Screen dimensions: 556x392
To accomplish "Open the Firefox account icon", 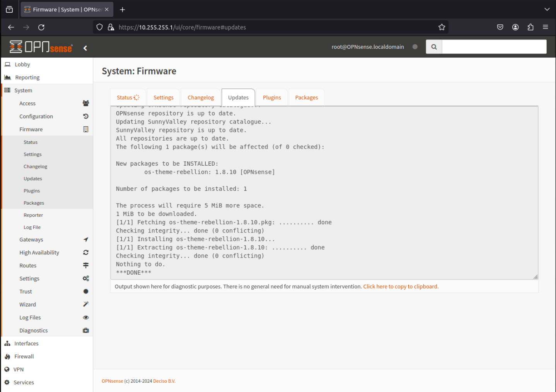I will click(515, 27).
